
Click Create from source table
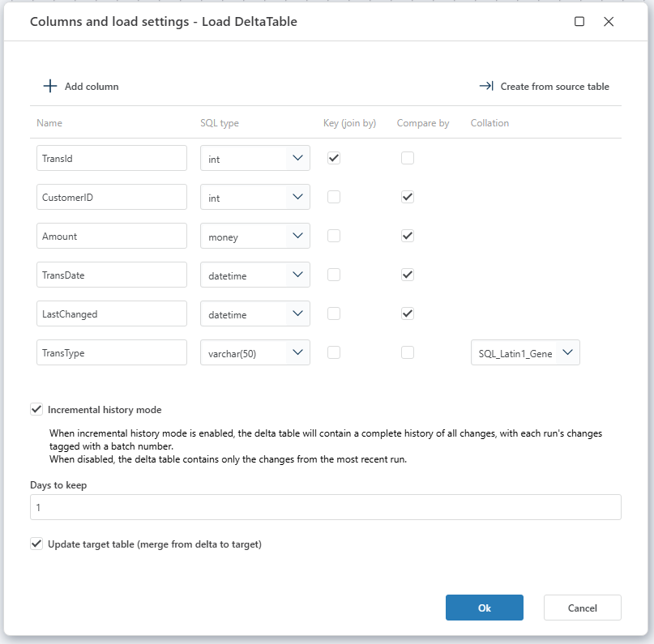pyautogui.click(x=544, y=87)
